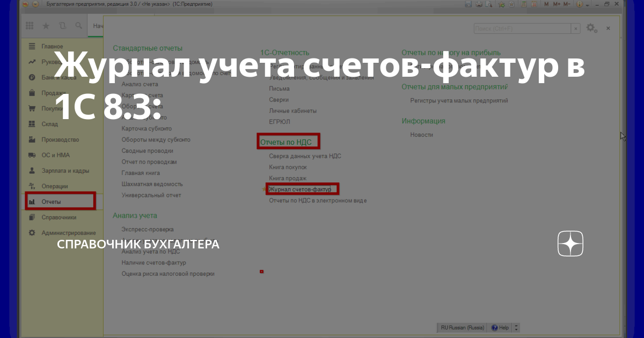Open the ЕГРЮЛ link
The width and height of the screenshot is (644, 338).
pos(279,122)
